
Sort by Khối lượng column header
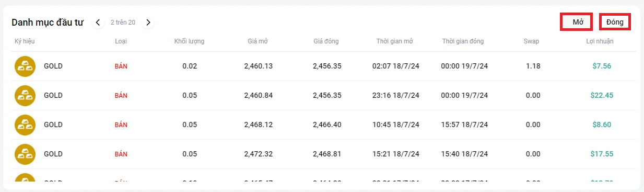(189, 41)
